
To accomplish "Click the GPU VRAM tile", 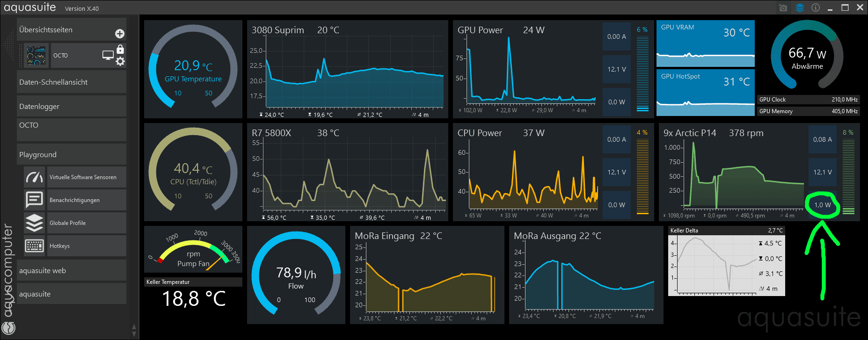I will click(x=706, y=43).
